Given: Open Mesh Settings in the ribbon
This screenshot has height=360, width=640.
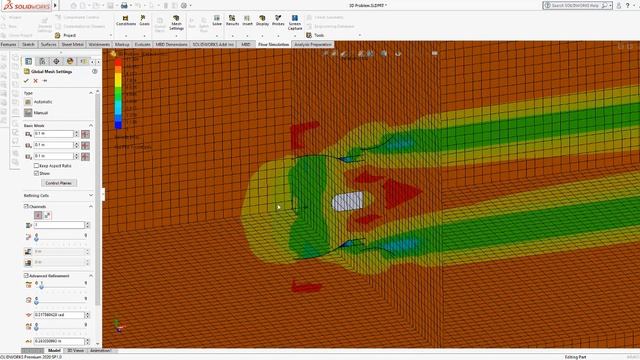Looking at the screenshot, I should tap(176, 22).
